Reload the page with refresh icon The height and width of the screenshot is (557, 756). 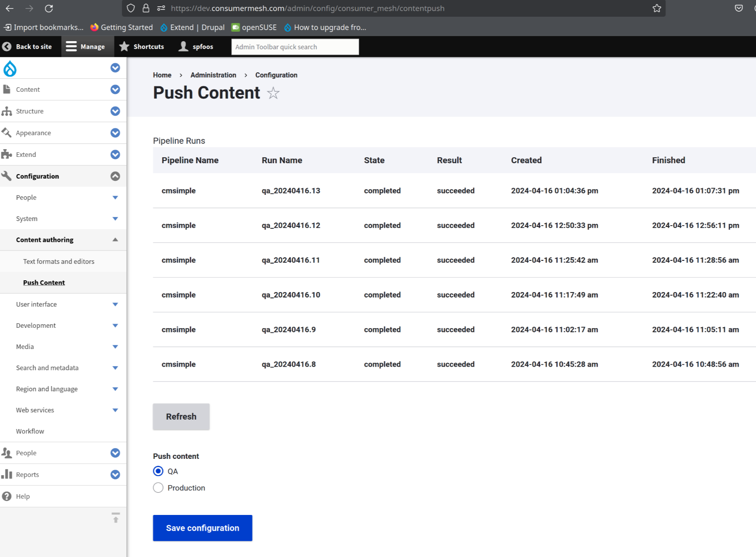49,8
